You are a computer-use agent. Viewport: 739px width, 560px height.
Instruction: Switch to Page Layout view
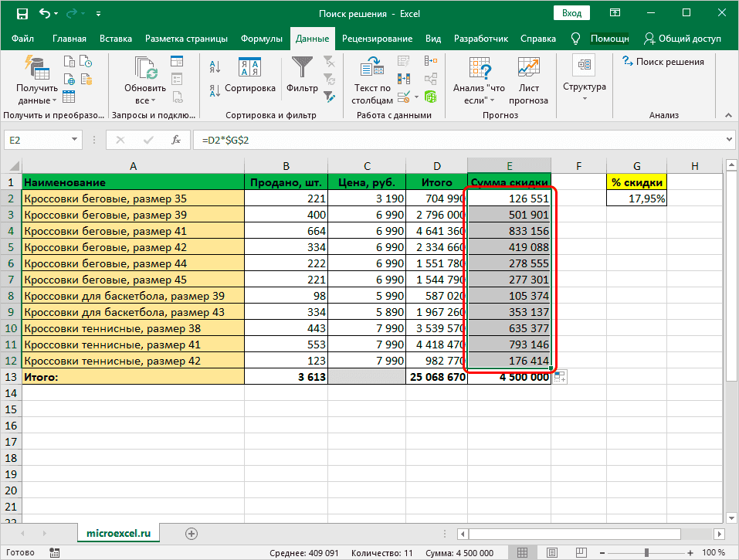point(551,553)
